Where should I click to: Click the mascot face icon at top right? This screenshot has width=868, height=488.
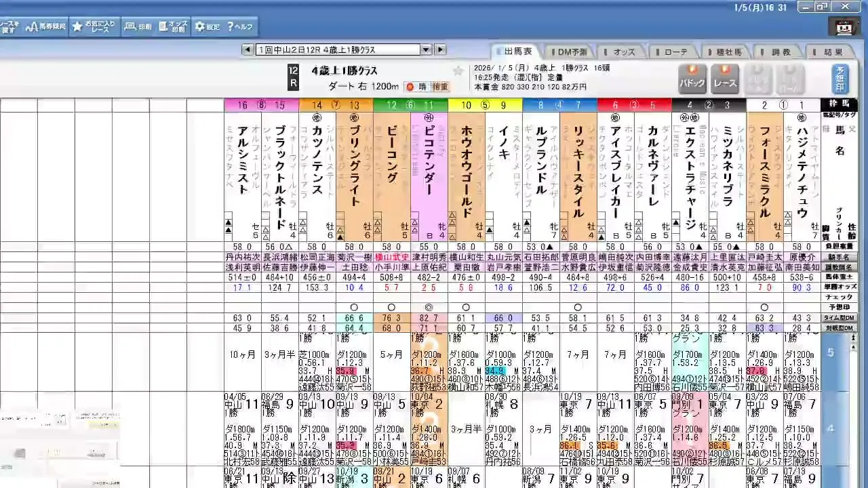(x=844, y=28)
